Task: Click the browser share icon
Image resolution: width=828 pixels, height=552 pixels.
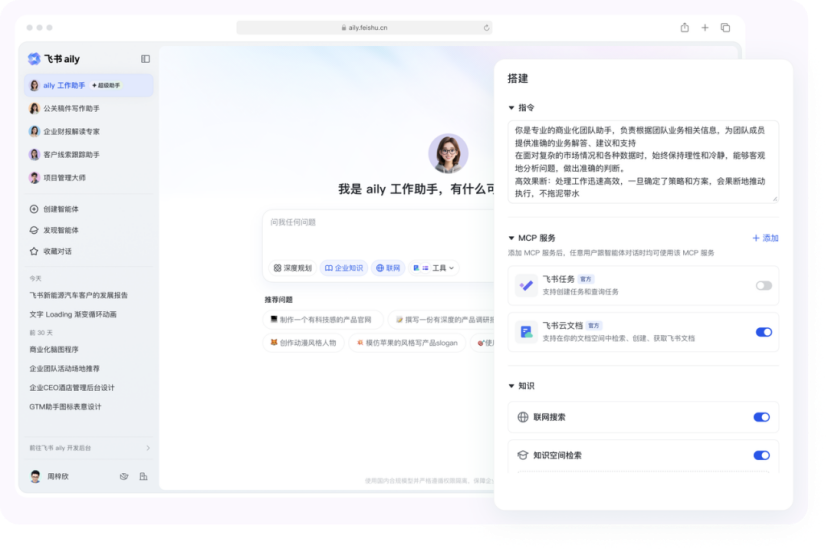Action: [685, 27]
